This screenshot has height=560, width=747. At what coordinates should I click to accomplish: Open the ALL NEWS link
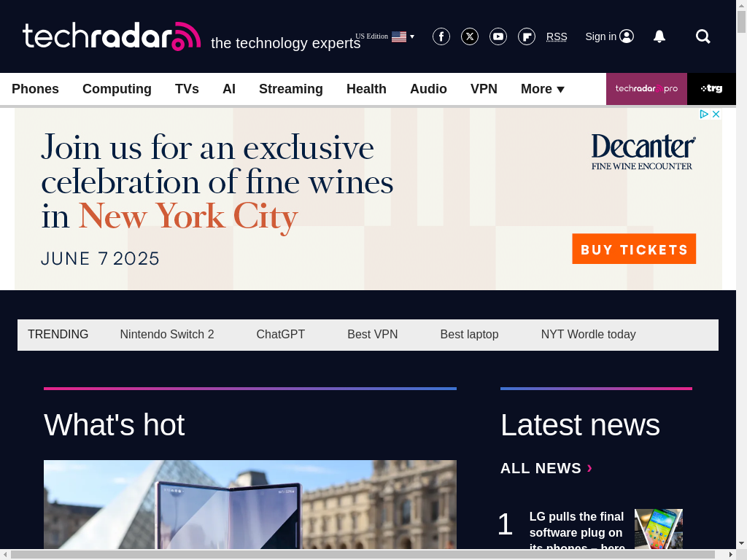(x=546, y=468)
